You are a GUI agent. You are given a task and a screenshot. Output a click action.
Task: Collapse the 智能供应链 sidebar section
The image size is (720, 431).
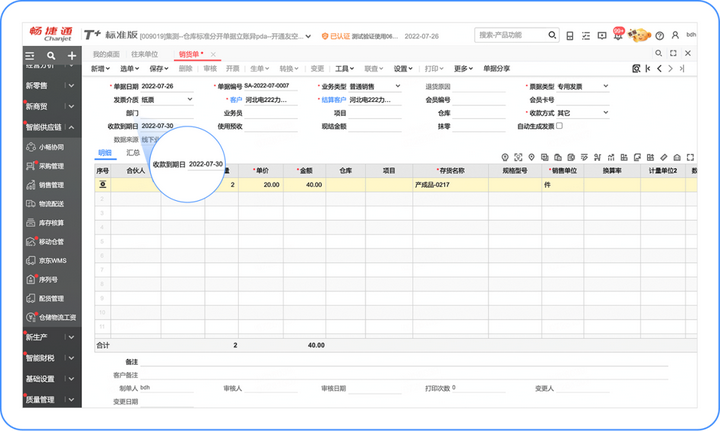72,127
